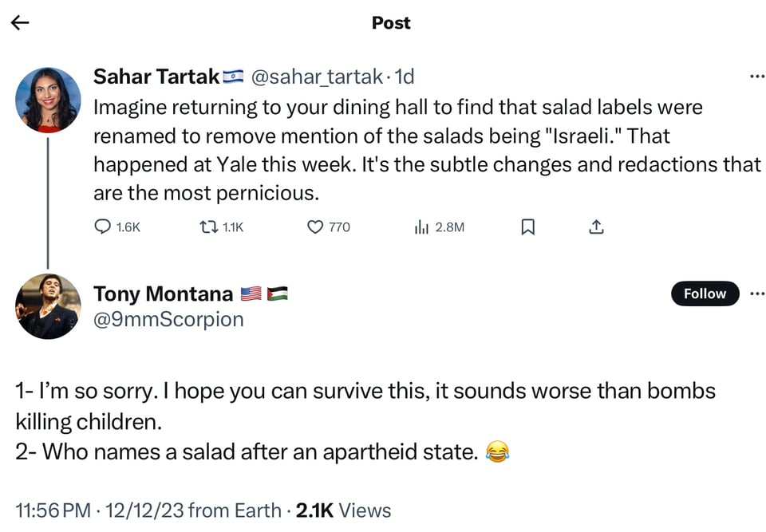The height and width of the screenshot is (532, 766).
Task: Visit the @9mmScorpion handle
Action: point(168,319)
